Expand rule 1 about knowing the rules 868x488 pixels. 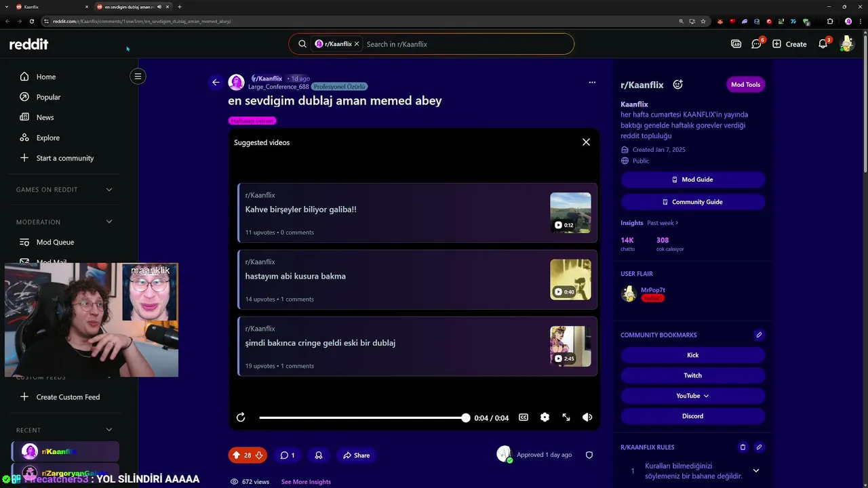(x=756, y=471)
